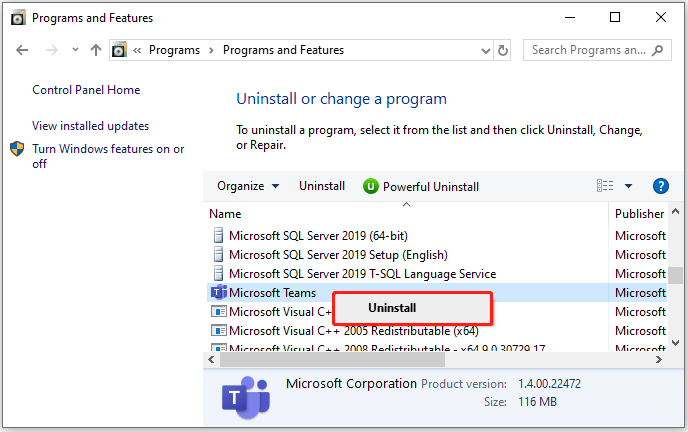Screen dimensions: 688x432
Task: Close the Programs and Features window
Action: click(661, 18)
